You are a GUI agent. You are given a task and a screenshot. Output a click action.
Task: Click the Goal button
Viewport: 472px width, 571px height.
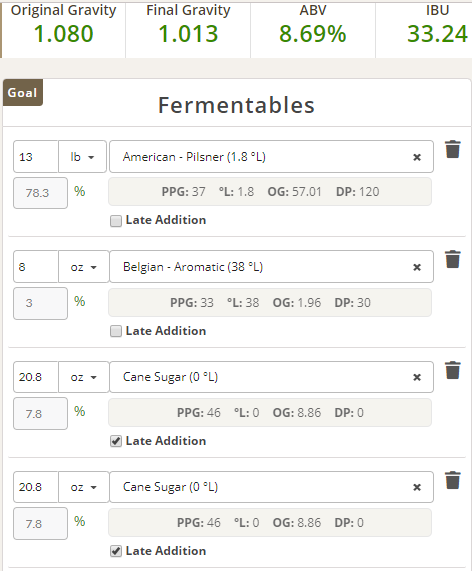[23, 92]
